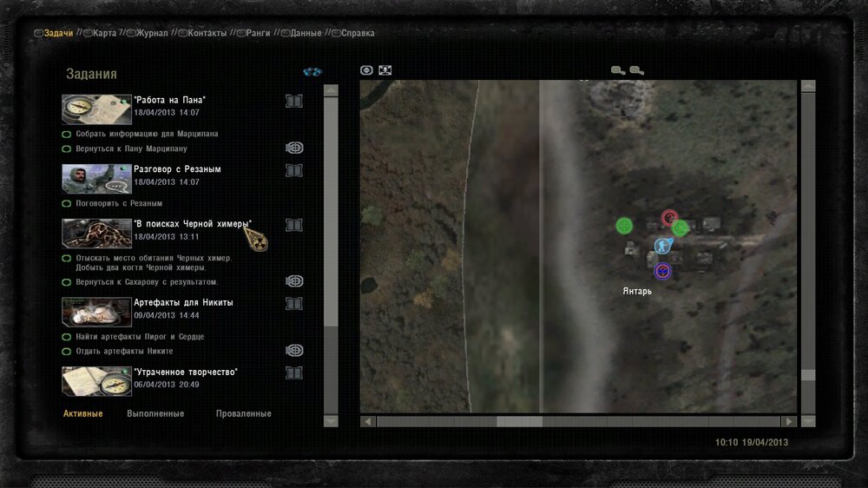This screenshot has height=488, width=868.
Task: Show Вернуться к Сахарову target on map
Action: point(294,281)
